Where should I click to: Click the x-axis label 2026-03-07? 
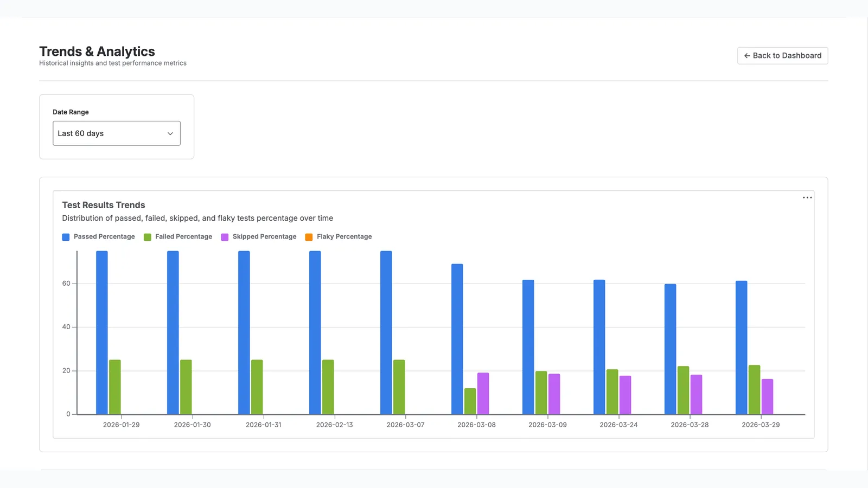pyautogui.click(x=406, y=425)
